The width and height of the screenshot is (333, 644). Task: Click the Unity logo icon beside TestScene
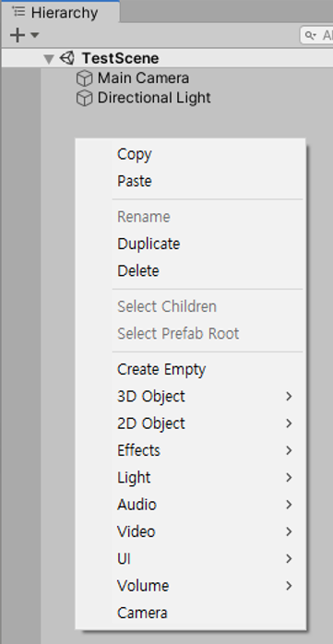pos(67,58)
